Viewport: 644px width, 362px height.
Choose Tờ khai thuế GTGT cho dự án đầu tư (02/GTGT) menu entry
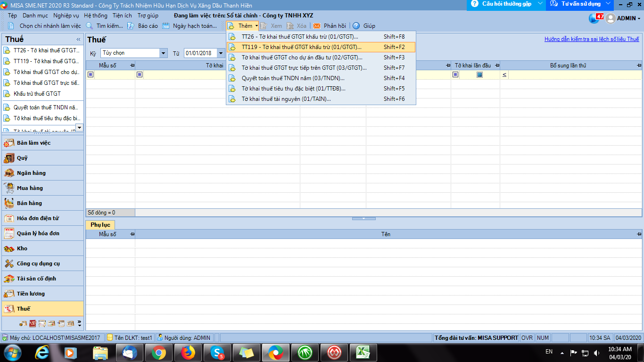click(321, 58)
